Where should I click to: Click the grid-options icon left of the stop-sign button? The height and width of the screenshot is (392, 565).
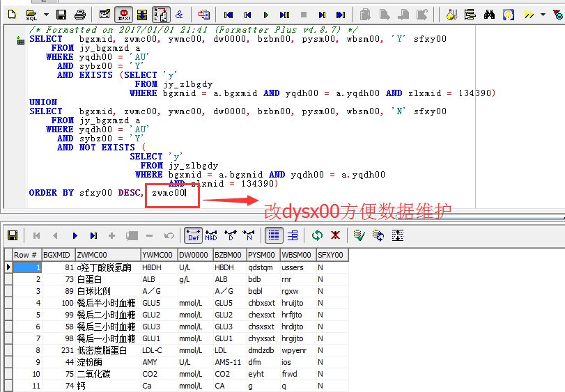point(105,15)
